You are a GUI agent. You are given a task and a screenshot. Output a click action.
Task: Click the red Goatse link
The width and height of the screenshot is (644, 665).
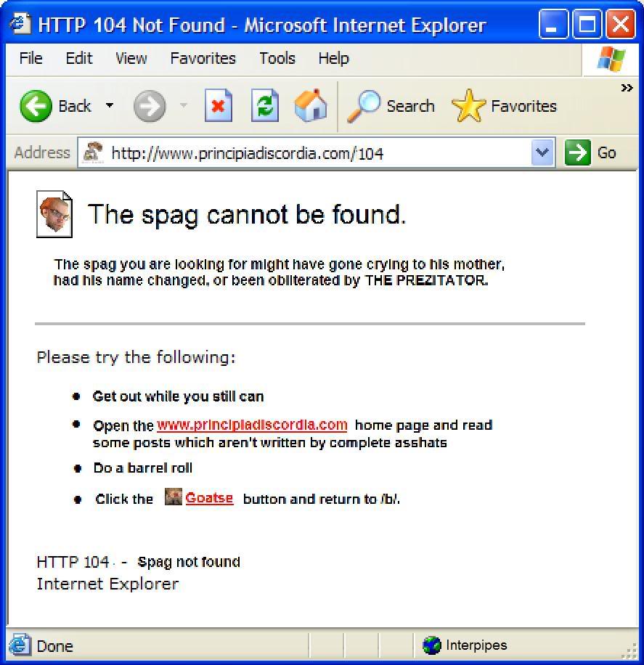point(210,498)
